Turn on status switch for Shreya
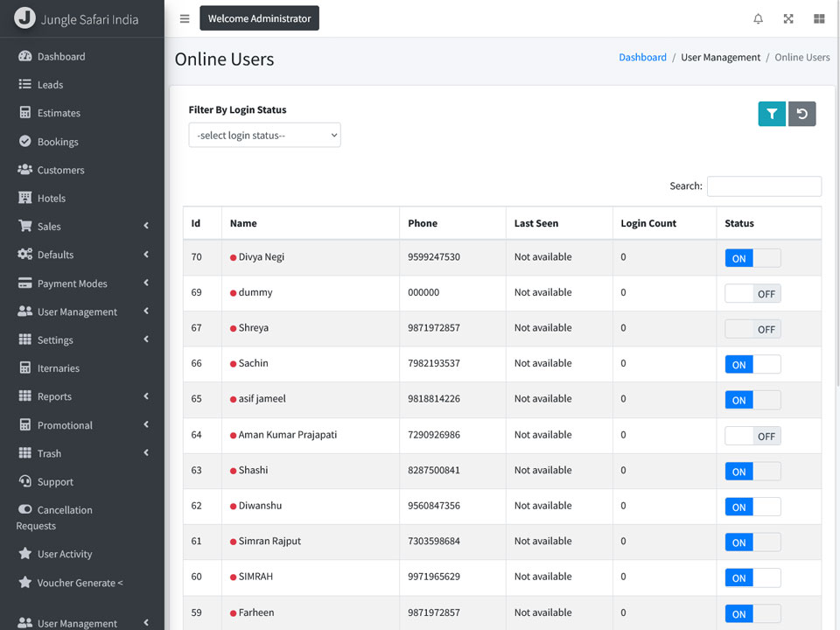The image size is (840, 630). pos(752,329)
